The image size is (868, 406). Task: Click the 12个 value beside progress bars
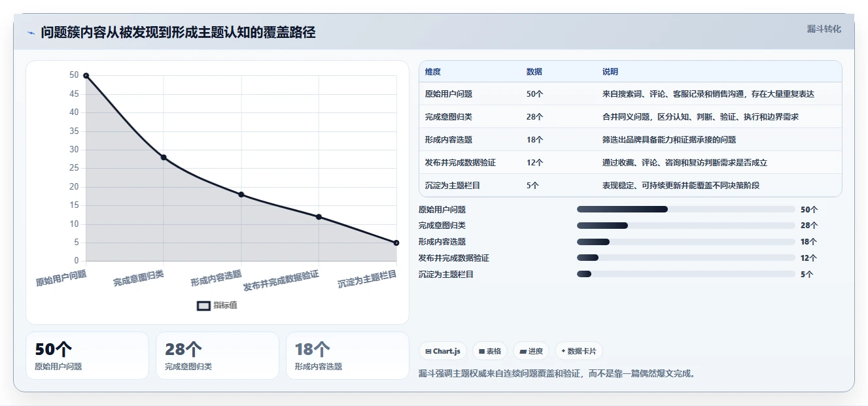click(x=809, y=258)
